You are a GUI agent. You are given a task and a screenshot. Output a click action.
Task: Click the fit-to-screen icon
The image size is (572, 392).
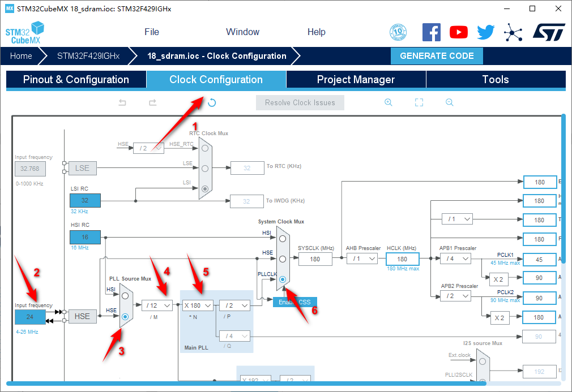[419, 102]
